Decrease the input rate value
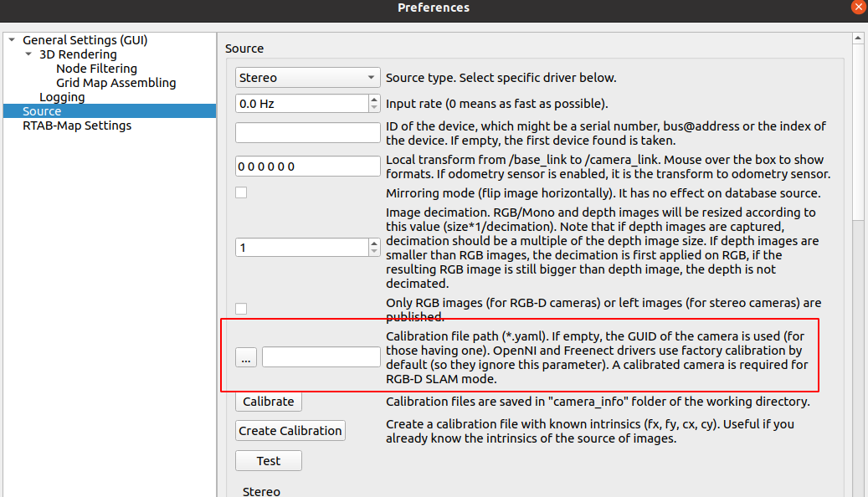 (x=373, y=108)
